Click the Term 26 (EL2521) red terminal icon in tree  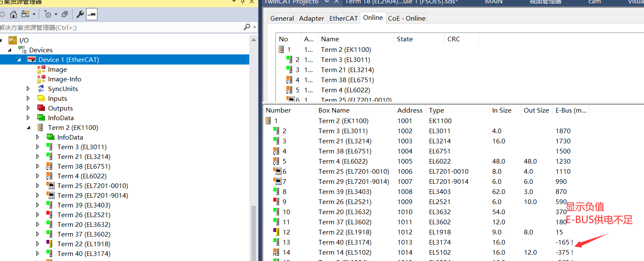(x=49, y=215)
